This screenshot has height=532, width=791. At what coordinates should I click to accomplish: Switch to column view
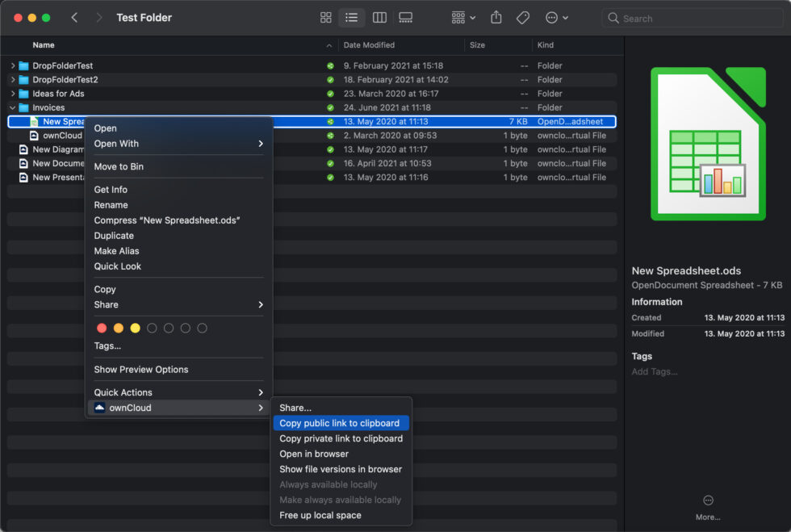tap(379, 18)
